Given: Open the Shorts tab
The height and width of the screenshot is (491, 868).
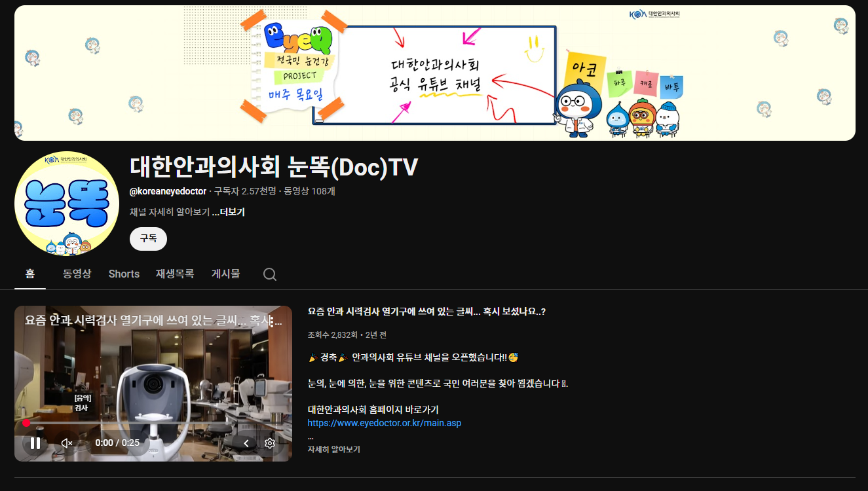Looking at the screenshot, I should click(124, 274).
